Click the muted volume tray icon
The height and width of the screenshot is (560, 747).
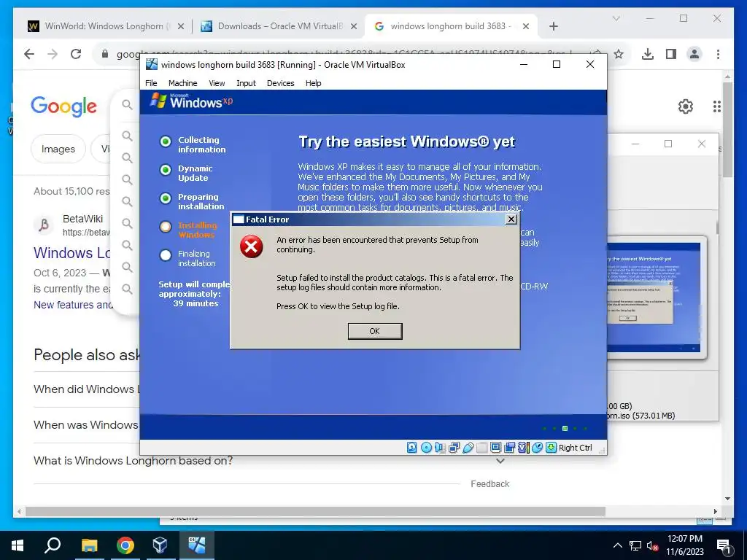pos(653,545)
